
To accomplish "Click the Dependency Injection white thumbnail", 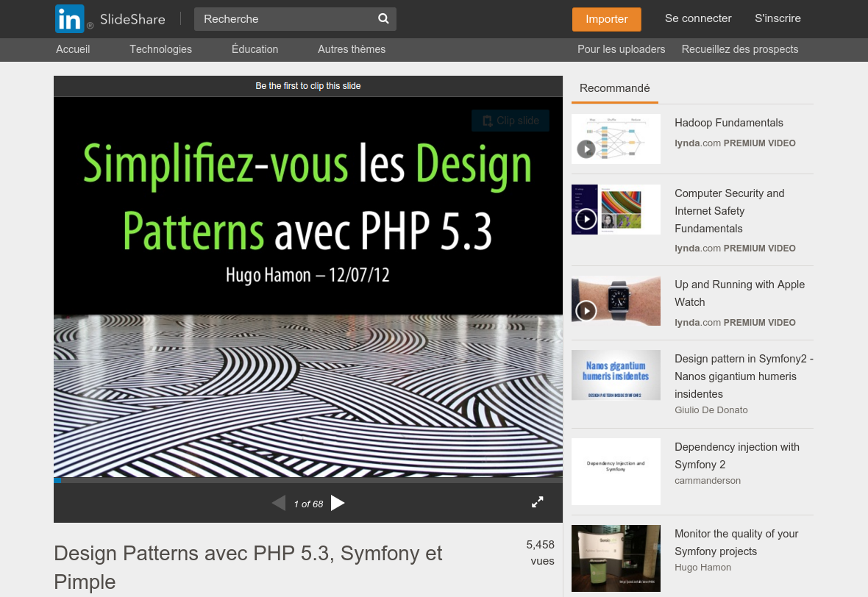I will click(616, 471).
